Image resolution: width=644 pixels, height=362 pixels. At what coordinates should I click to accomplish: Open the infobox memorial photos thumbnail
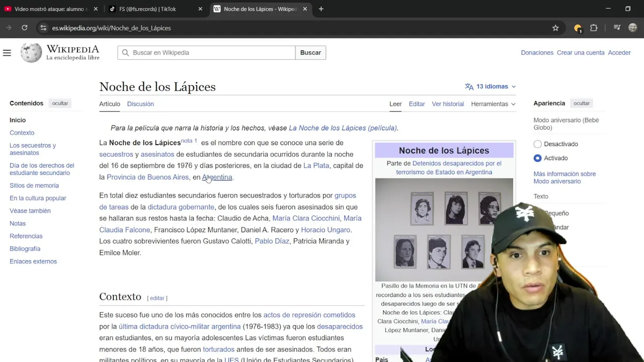444,230
